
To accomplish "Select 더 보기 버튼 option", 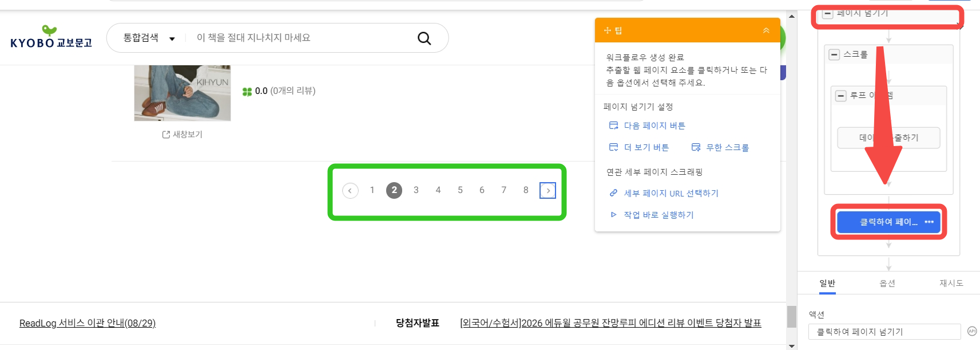I will 646,147.
